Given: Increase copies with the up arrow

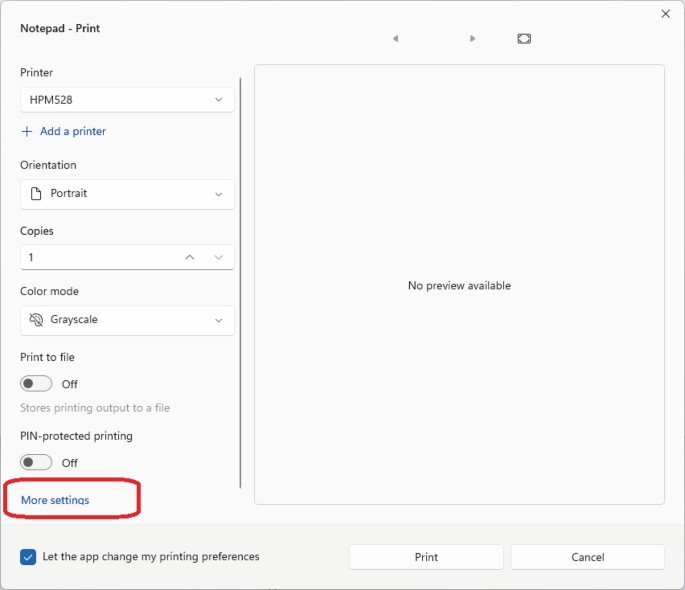Looking at the screenshot, I should click(x=190, y=258).
